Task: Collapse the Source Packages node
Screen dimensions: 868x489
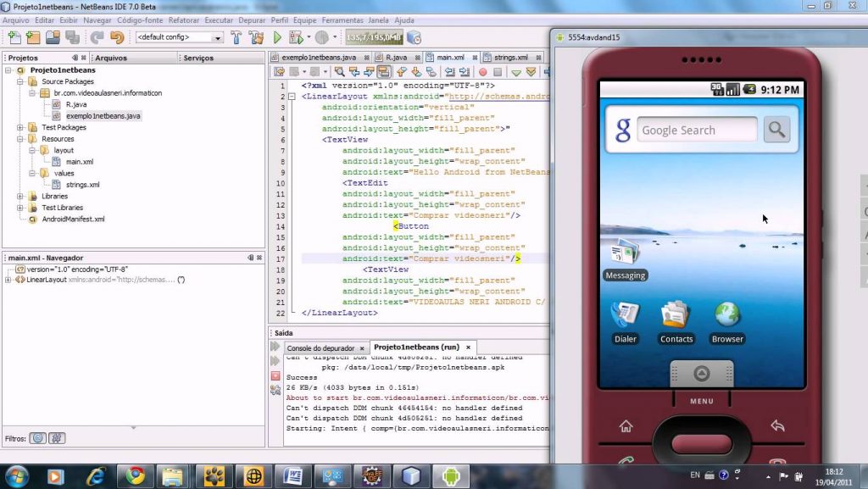Action: pos(20,81)
